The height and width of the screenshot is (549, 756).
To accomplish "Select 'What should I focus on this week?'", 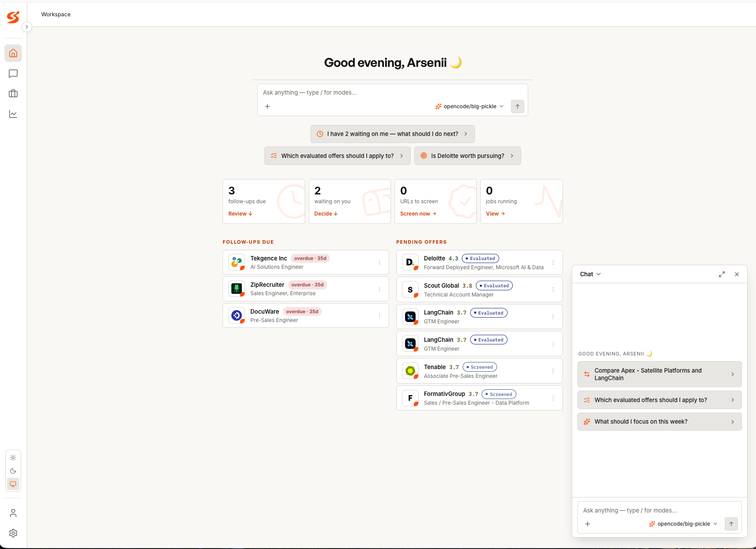I will point(659,421).
